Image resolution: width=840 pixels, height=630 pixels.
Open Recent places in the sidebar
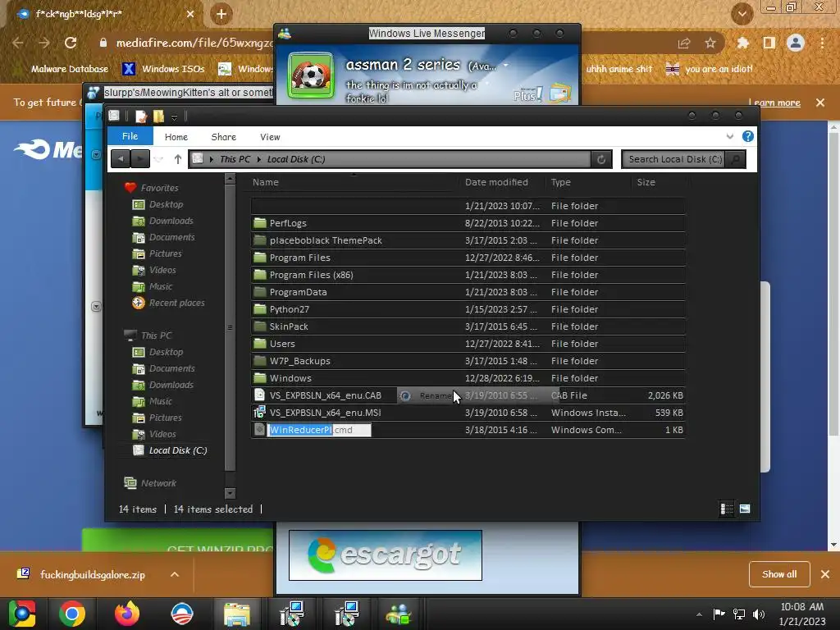pyautogui.click(x=177, y=303)
